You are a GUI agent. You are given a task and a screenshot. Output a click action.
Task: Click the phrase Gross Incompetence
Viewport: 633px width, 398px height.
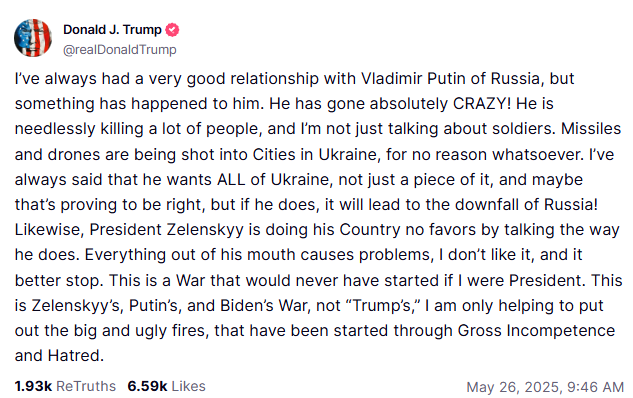coord(536,331)
